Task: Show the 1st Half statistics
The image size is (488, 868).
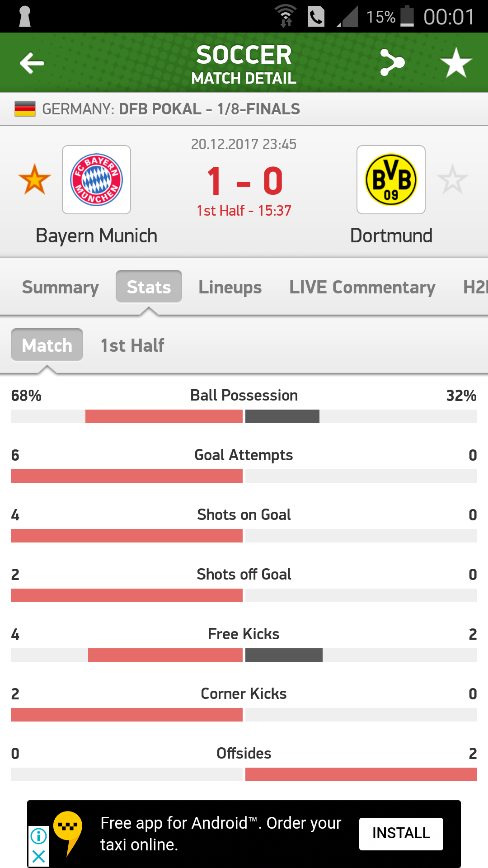Action: (x=132, y=345)
